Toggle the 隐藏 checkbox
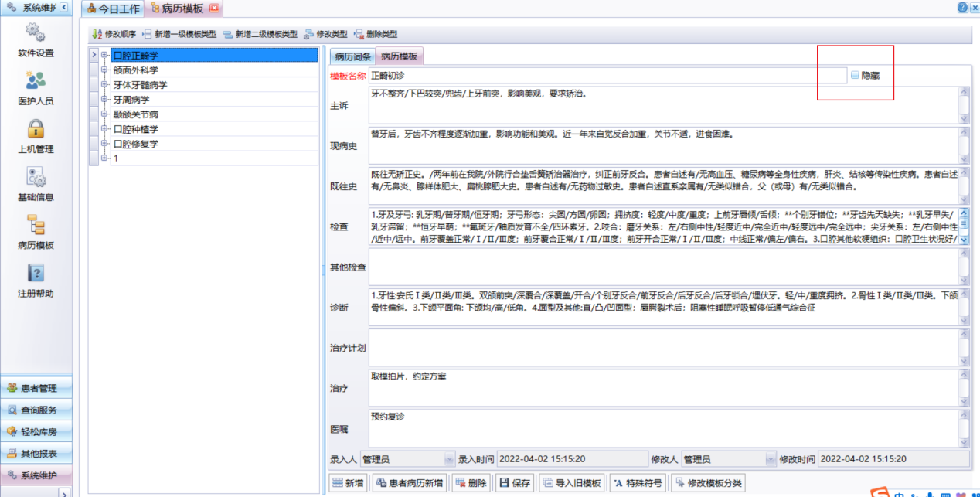Image resolution: width=980 pixels, height=497 pixels. (855, 76)
